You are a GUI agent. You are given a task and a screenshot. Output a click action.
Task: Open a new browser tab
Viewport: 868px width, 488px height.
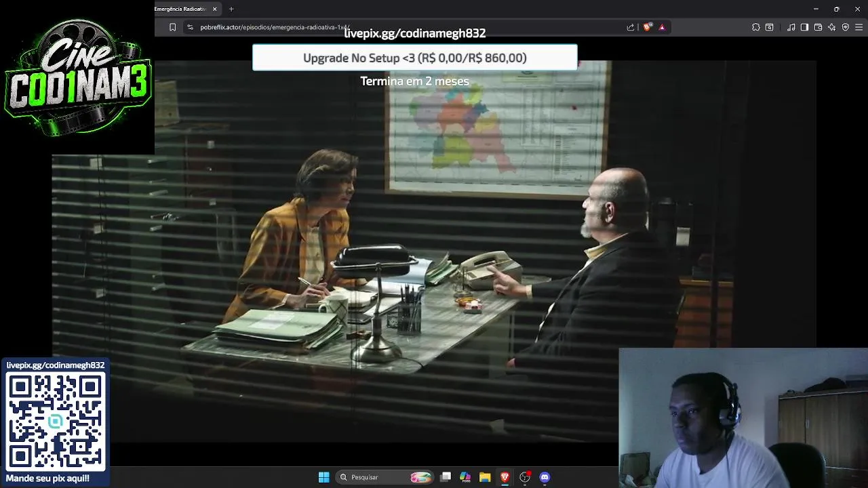click(231, 9)
